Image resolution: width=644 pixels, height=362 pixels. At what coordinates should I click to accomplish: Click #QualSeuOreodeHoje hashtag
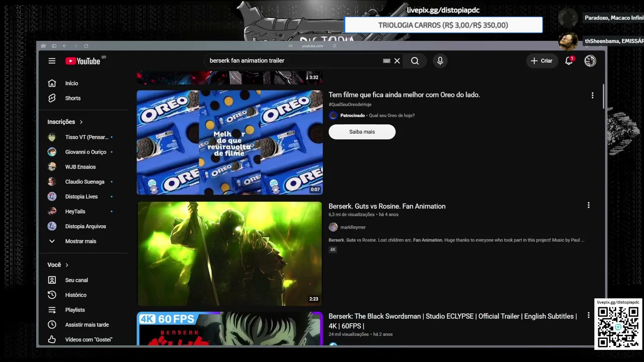pos(350,105)
